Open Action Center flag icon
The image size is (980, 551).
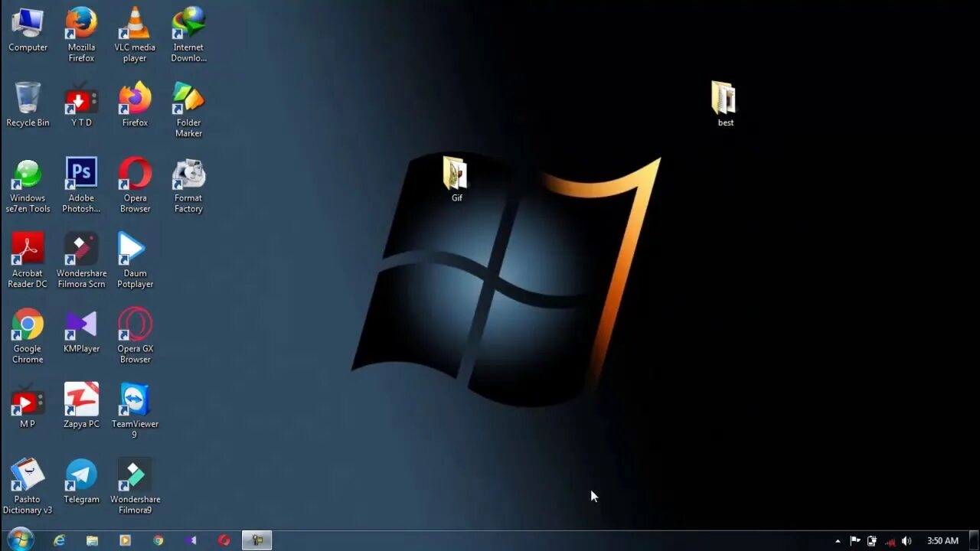click(855, 541)
